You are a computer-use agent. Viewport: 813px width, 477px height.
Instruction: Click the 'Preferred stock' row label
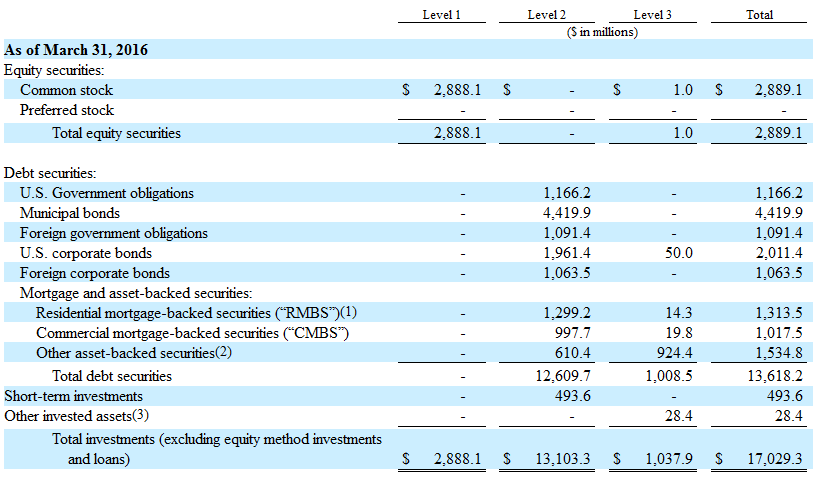67,110
